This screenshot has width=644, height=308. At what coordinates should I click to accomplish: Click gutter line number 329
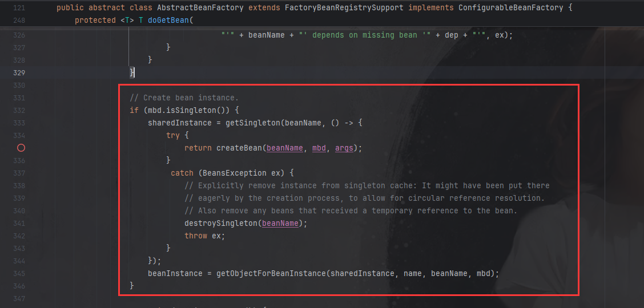[19, 73]
